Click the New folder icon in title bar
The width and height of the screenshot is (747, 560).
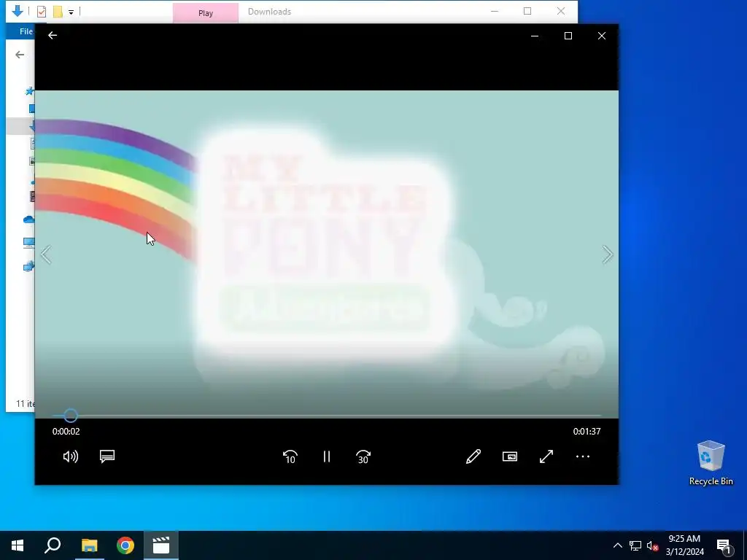point(58,12)
